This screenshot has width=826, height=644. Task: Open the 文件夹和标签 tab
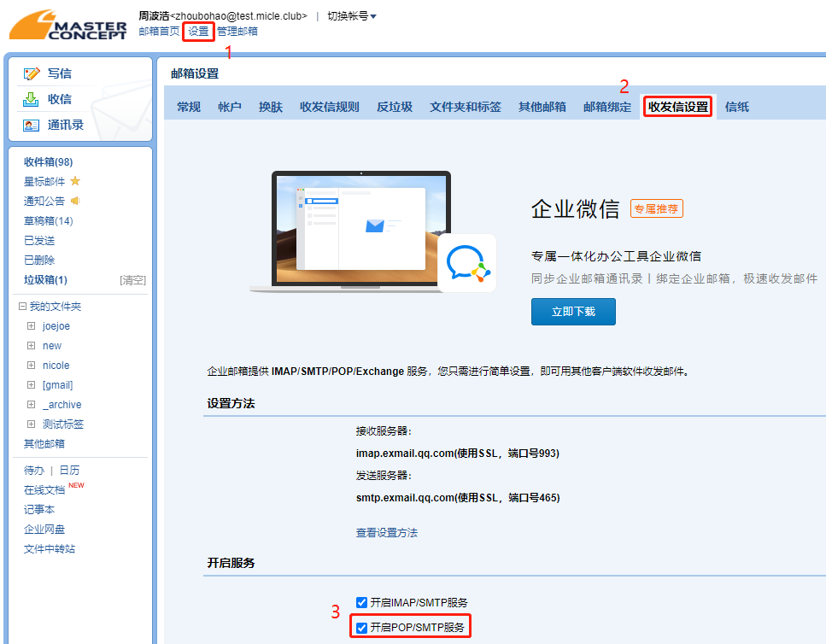466,107
